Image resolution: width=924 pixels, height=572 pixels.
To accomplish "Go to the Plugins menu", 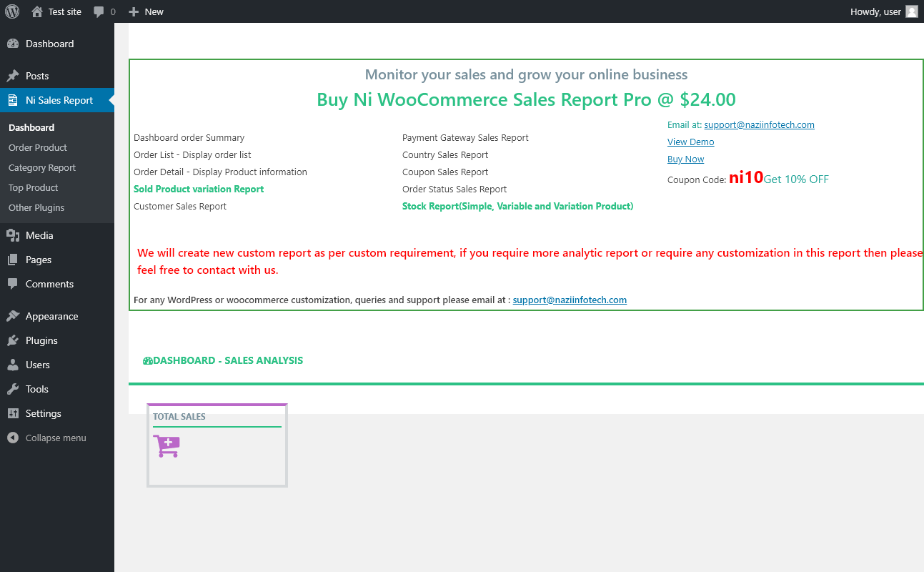I will point(57,340).
